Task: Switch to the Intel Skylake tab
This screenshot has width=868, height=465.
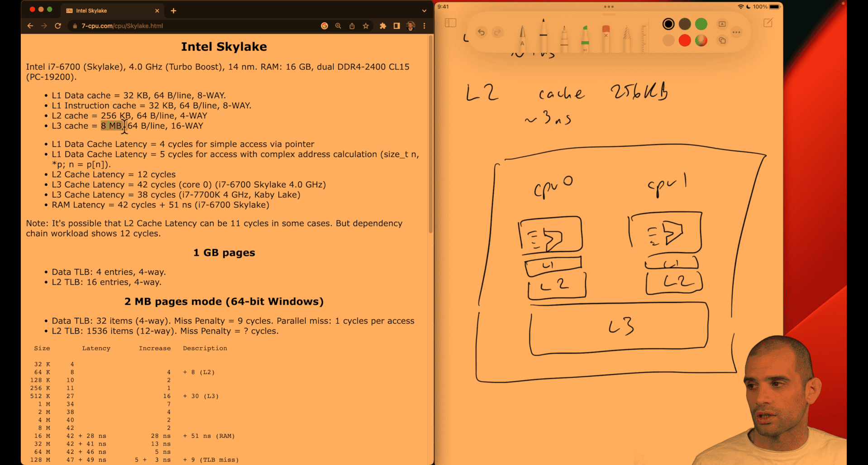Action: click(x=109, y=11)
